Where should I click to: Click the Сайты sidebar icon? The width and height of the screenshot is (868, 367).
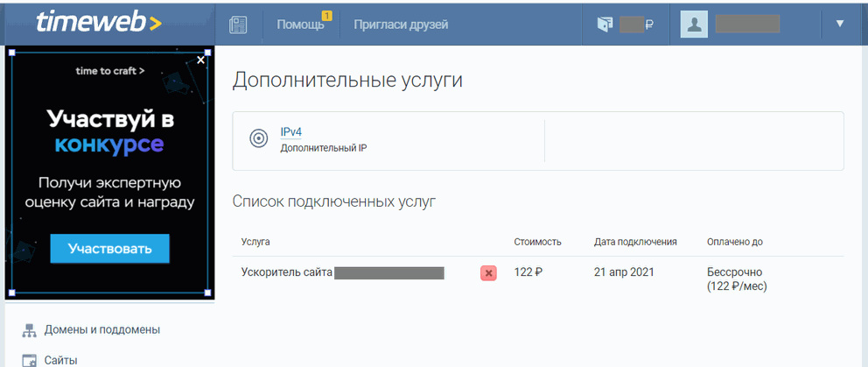tap(30, 360)
